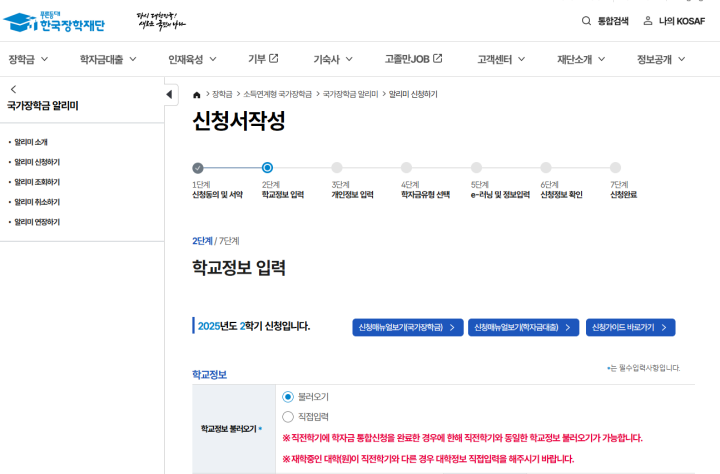Click the external-link icon beside 기부
Screen dimensions: 720x474
click(x=274, y=58)
